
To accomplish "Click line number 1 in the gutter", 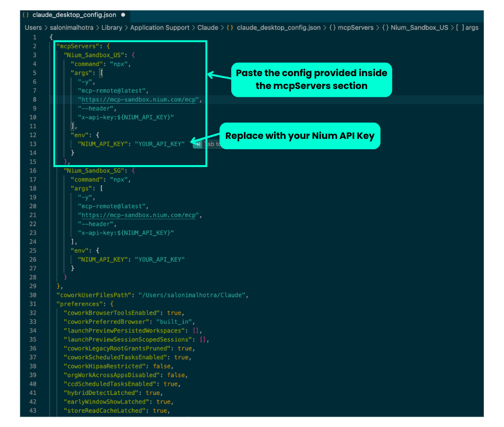I will [x=35, y=37].
